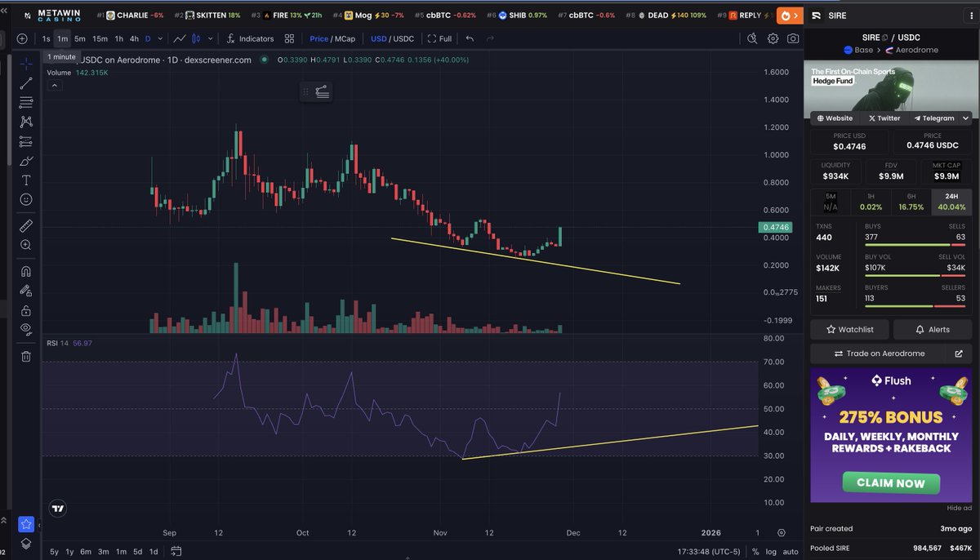This screenshot has height=560, width=980.
Task: Set date range to 1d
Action: [x=153, y=552]
